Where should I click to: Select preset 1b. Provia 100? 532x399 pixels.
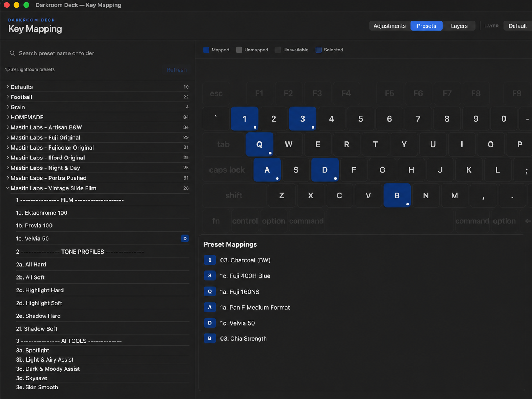pyautogui.click(x=103, y=226)
